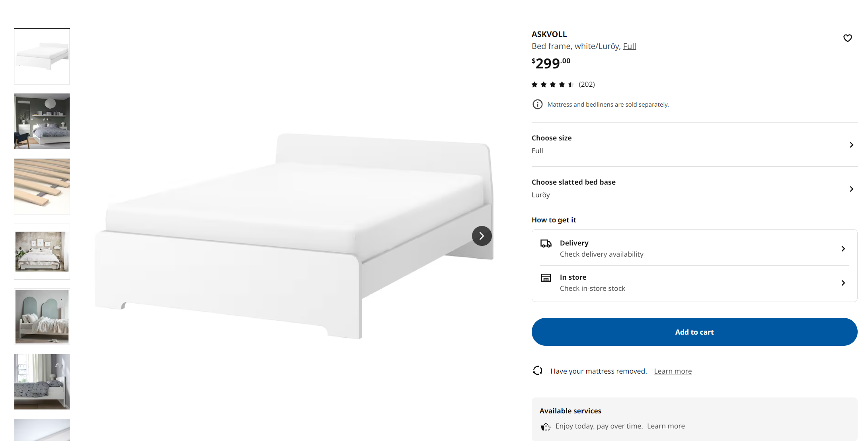Expand the Choose size option
868x448 pixels.
[694, 144]
